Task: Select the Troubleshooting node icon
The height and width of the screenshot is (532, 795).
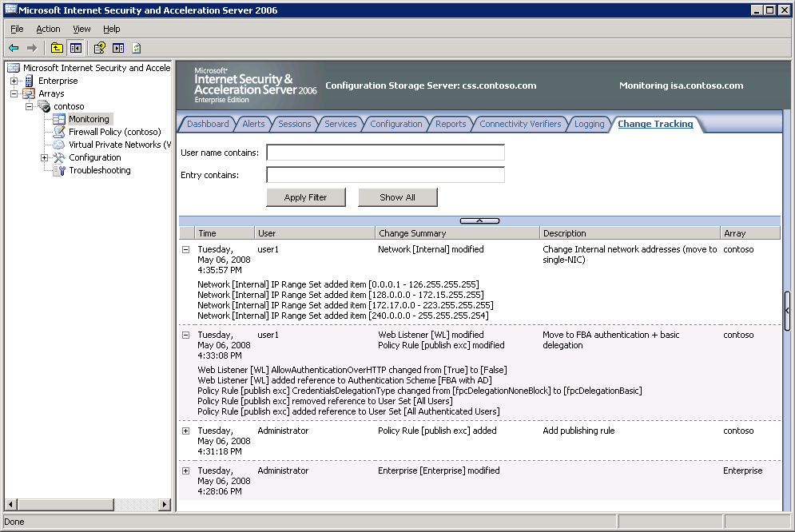Action: point(59,170)
